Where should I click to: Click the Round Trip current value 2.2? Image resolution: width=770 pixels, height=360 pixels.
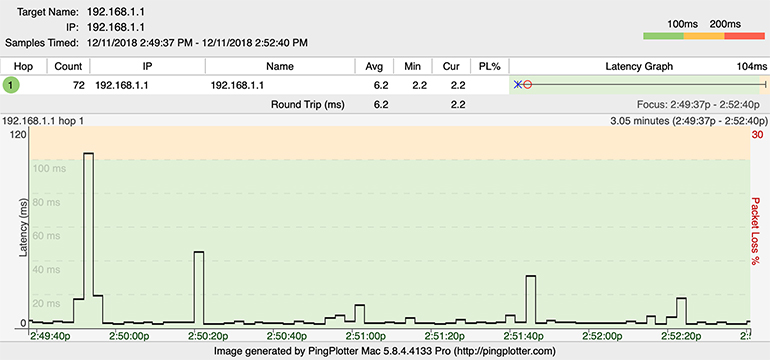point(458,104)
